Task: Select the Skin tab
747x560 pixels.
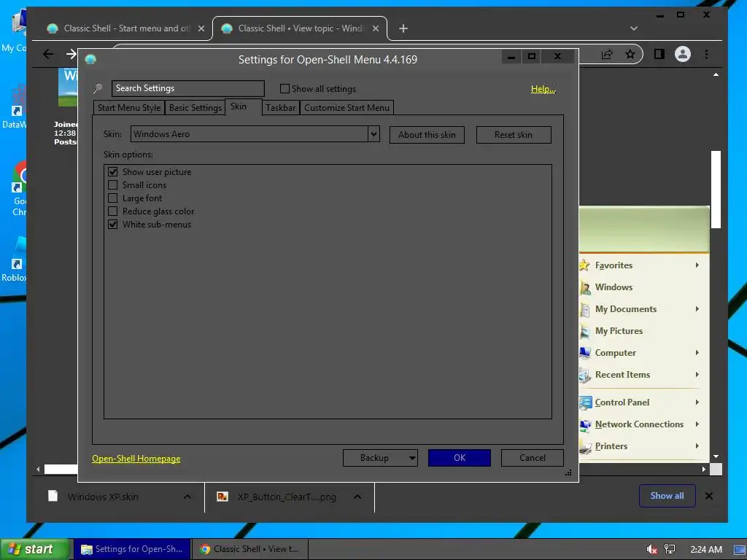Action: coord(244,106)
